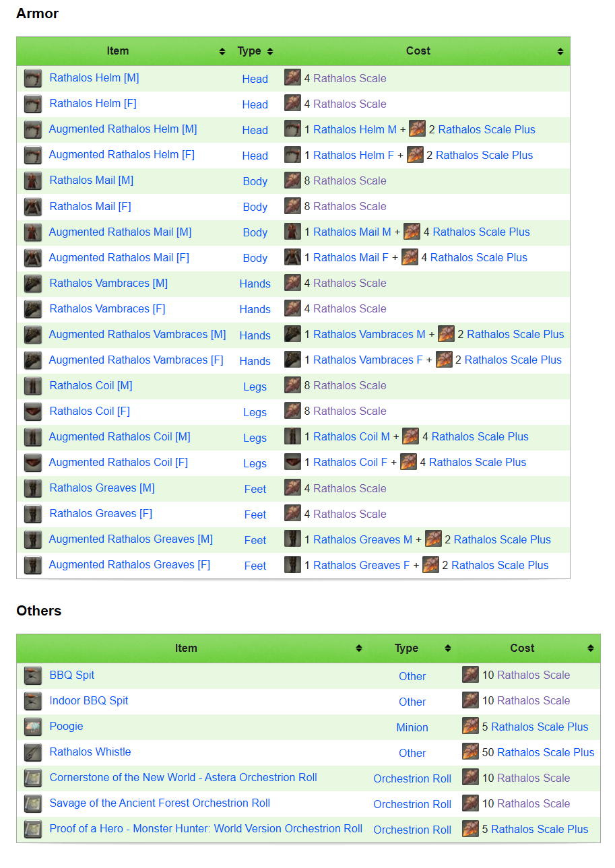The image size is (615, 868).
Task: Sort Others table by Type column
Action: 448,648
